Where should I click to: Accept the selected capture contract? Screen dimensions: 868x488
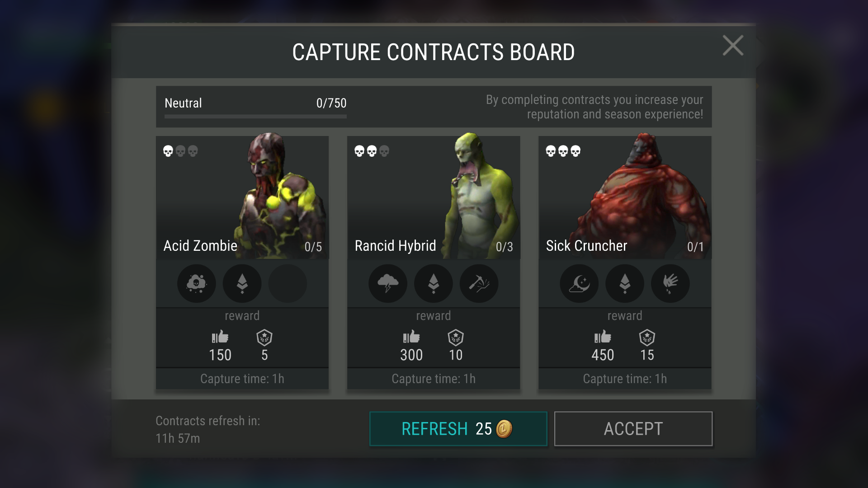click(633, 429)
